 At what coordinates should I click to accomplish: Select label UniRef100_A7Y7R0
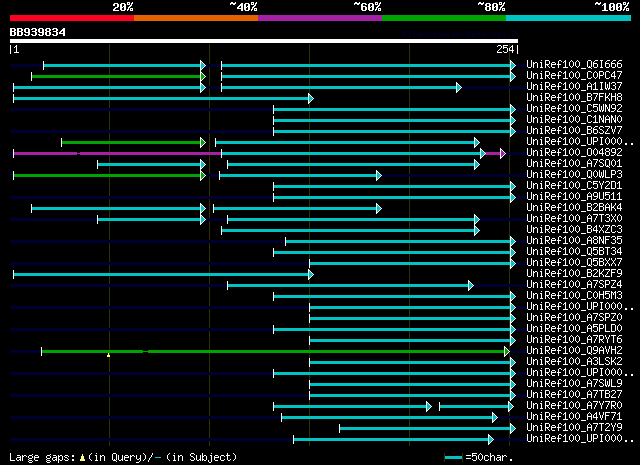(574, 406)
